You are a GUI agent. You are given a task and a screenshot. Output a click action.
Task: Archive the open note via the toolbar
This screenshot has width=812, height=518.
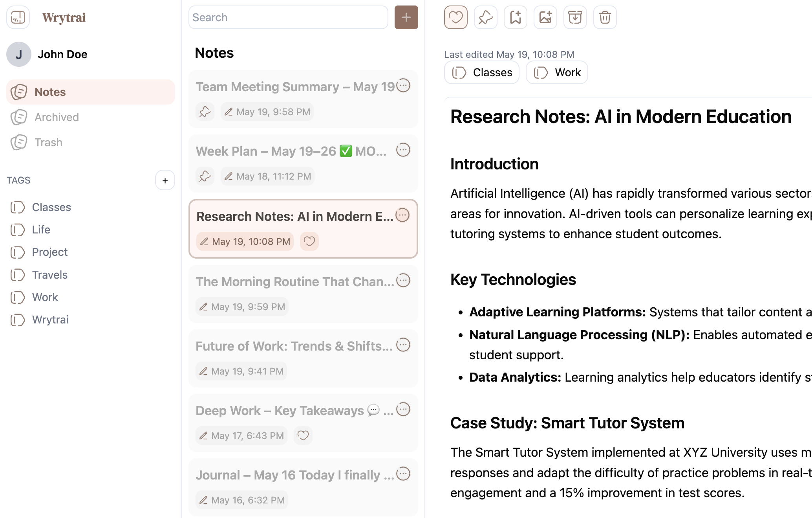575,17
